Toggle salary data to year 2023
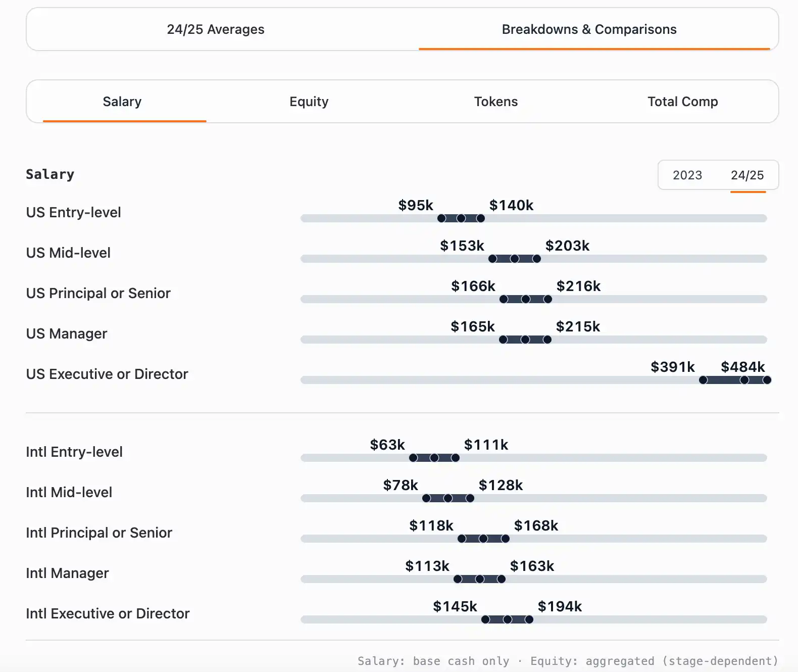The image size is (798, 672). pos(687,175)
